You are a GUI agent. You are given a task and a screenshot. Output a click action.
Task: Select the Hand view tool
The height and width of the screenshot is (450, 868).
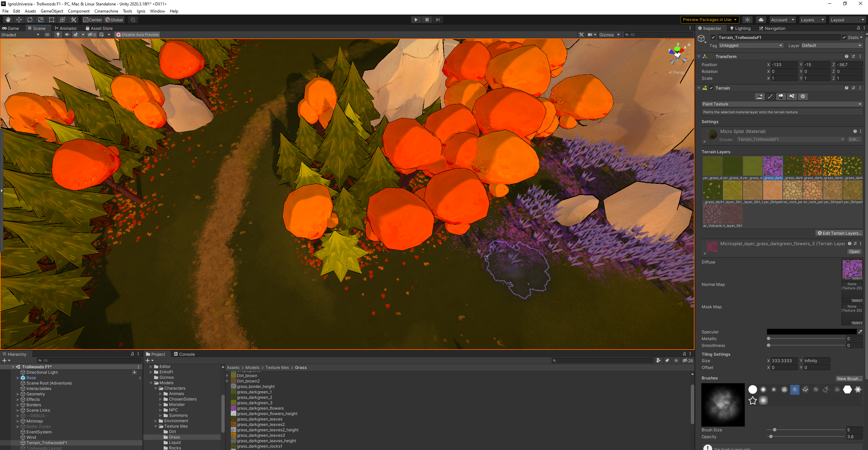[x=8, y=20]
